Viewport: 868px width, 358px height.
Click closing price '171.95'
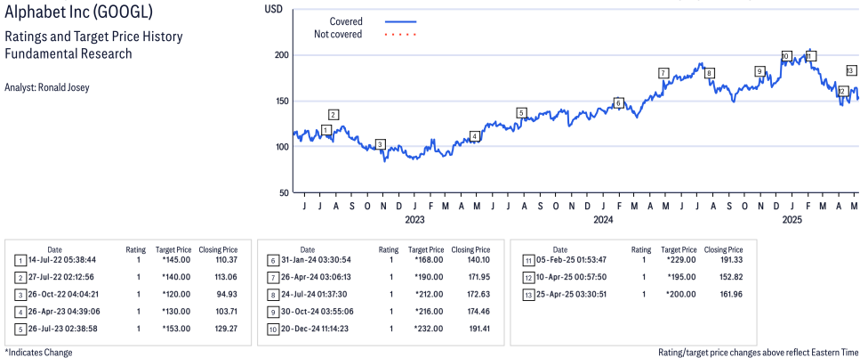coord(478,277)
